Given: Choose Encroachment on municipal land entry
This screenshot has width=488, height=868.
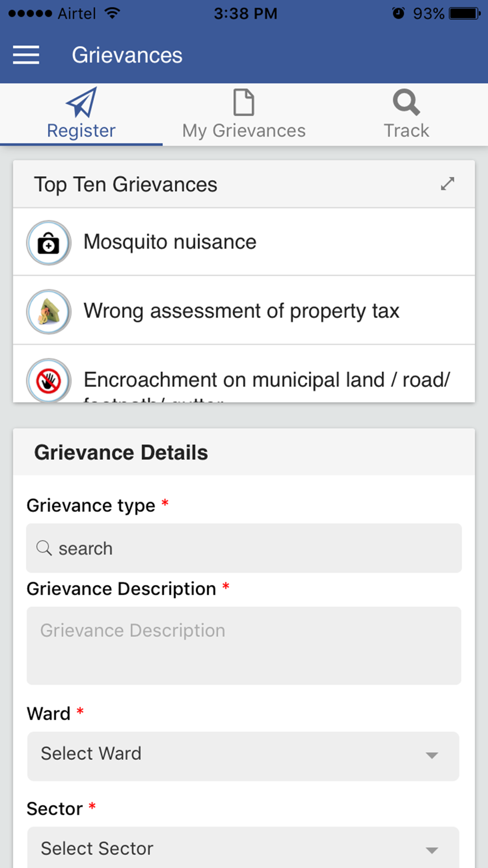Looking at the screenshot, I should tap(244, 374).
